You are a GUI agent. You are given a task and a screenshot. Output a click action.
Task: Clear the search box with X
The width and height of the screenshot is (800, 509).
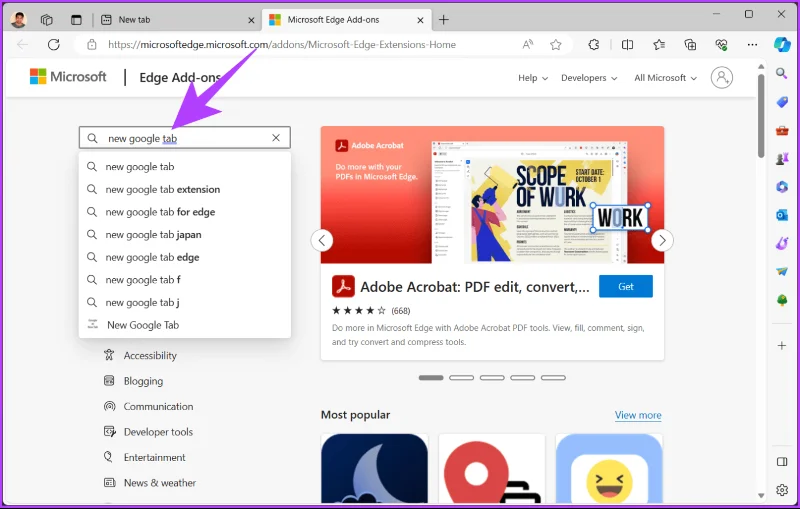pyautogui.click(x=276, y=138)
